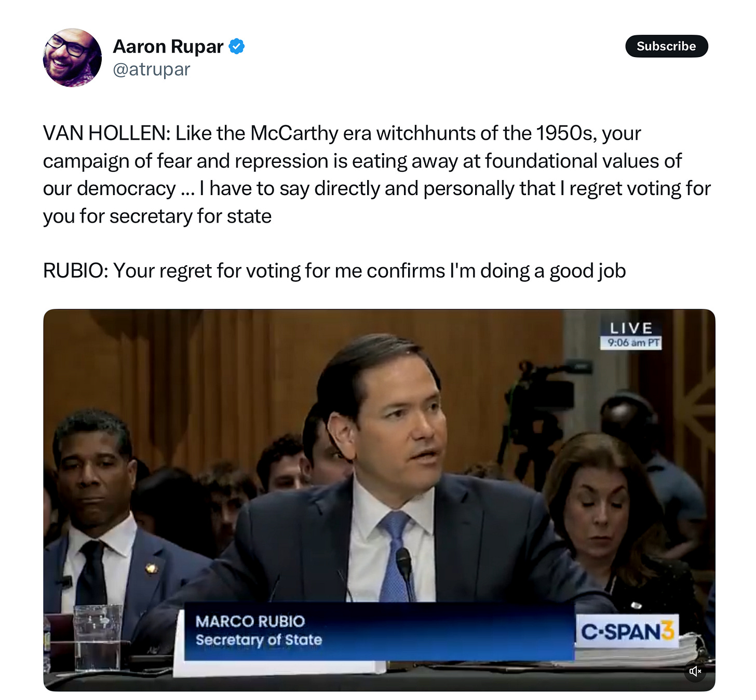Click the RUBIO reply line of text
Image resolution: width=756 pixels, height=700 pixels.
click(x=334, y=271)
